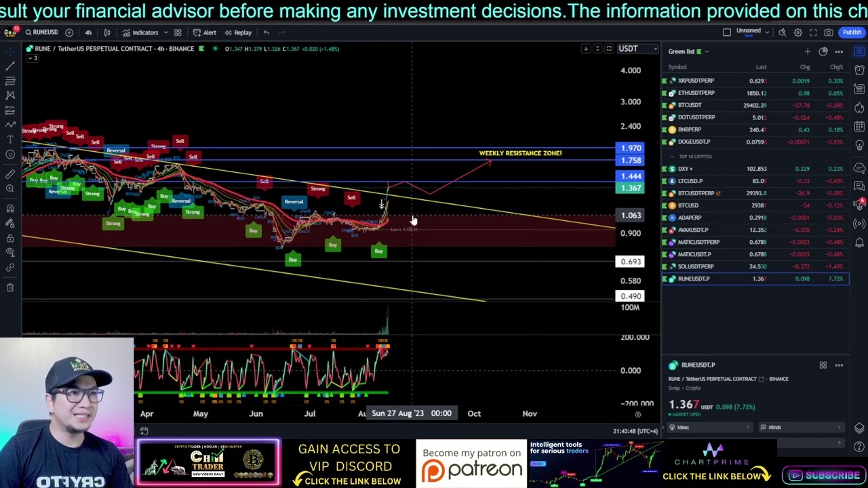The width and height of the screenshot is (868, 488).
Task: Click the SUBSCRIBE button in banner
Action: pos(825,475)
